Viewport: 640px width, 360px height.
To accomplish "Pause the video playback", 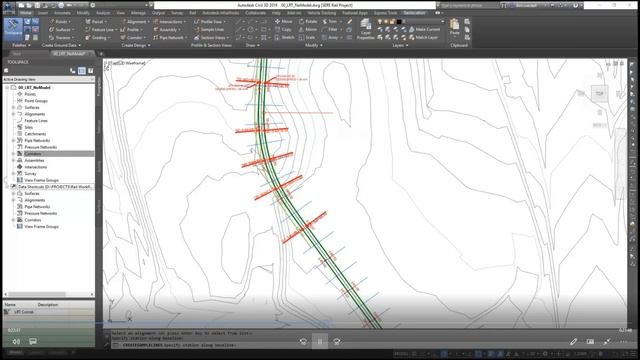I will (320, 341).
